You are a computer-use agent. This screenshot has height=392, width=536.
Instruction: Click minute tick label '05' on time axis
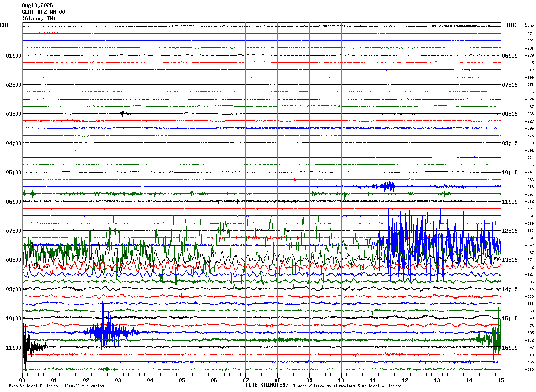tap(182, 380)
